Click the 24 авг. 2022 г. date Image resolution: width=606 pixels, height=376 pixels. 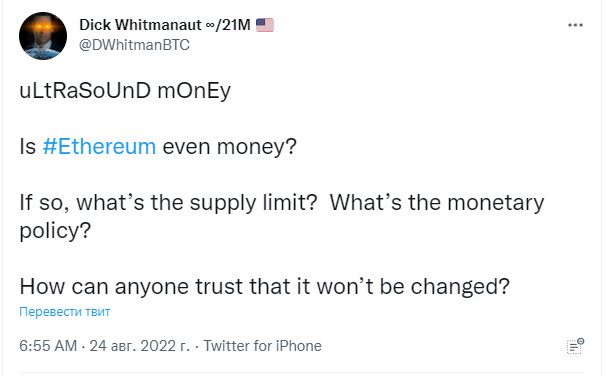[140, 346]
